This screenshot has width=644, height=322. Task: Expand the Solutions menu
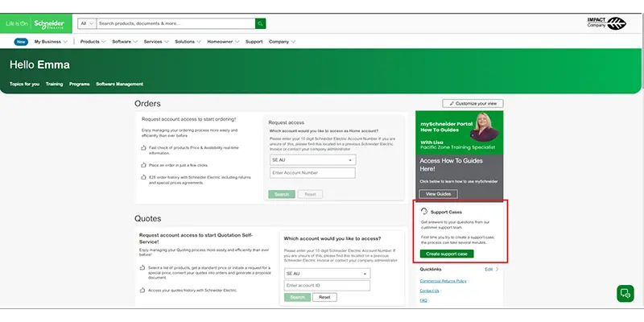click(188, 42)
